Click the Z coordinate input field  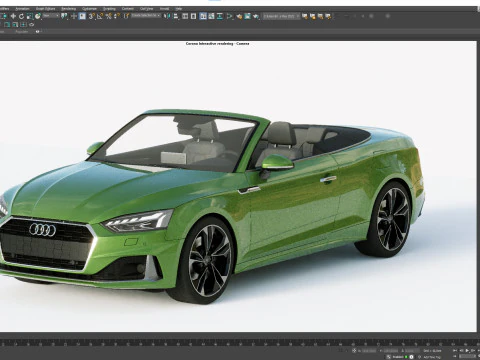point(412,351)
